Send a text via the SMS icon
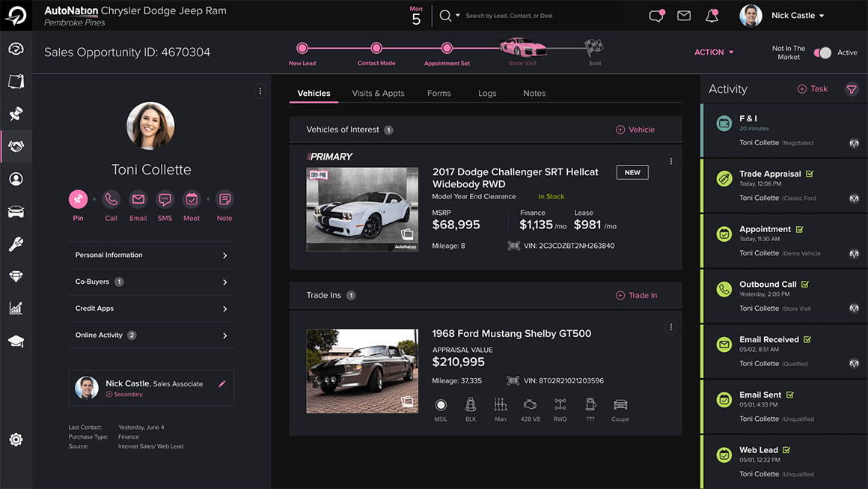The width and height of the screenshot is (868, 489). [165, 198]
